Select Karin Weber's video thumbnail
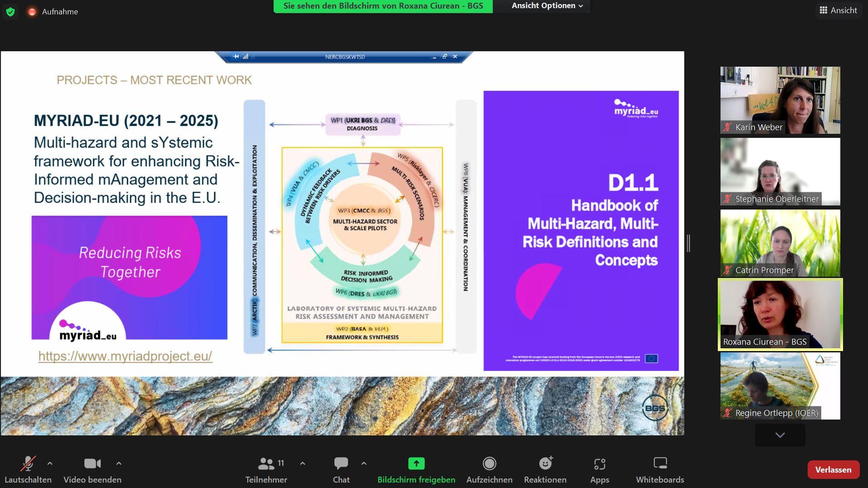 780,100
